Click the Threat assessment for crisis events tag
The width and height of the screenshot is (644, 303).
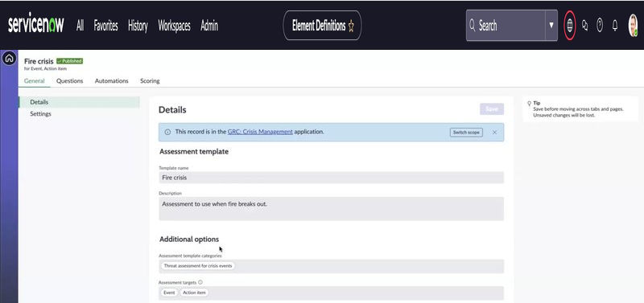198,266
